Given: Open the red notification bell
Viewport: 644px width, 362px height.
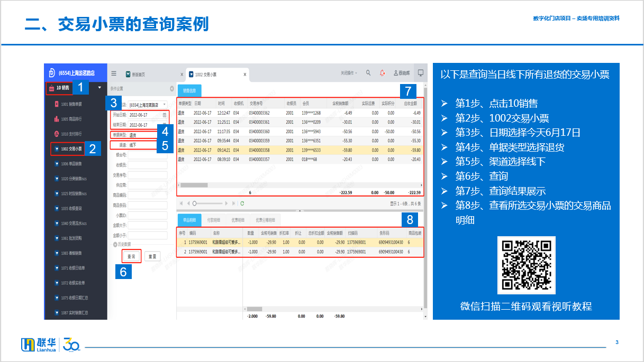Looking at the screenshot, I should coord(383,73).
